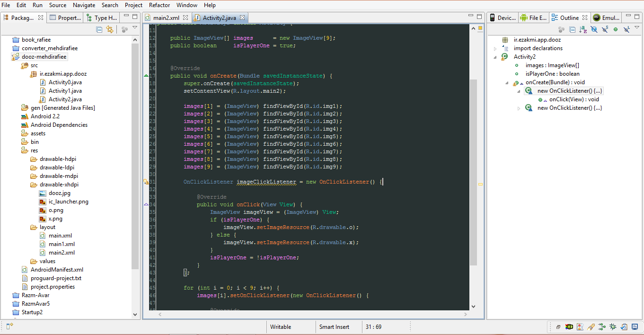Toggle Hide Local Types in Outline
Viewport: 644px width, 335px height.
point(626,29)
